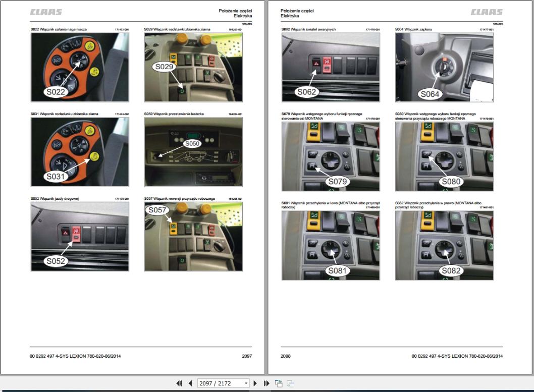This screenshot has height=392, width=534.
Task: Click the S057 reverser switch photo
Action: [x=193, y=237]
